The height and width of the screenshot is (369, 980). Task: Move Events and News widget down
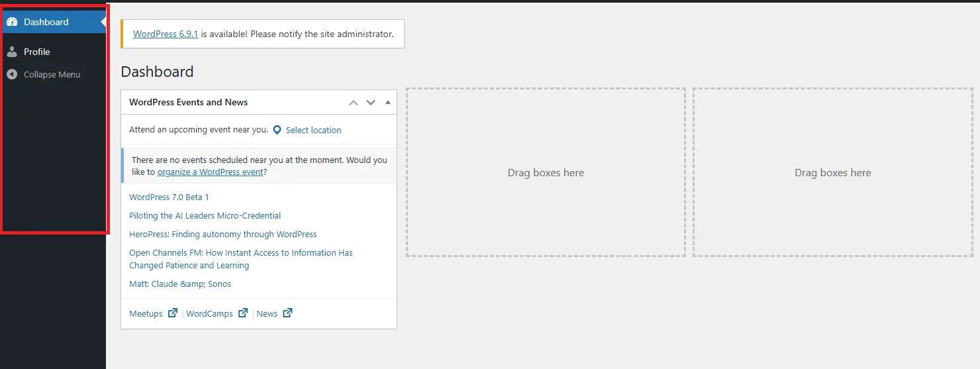[371, 103]
